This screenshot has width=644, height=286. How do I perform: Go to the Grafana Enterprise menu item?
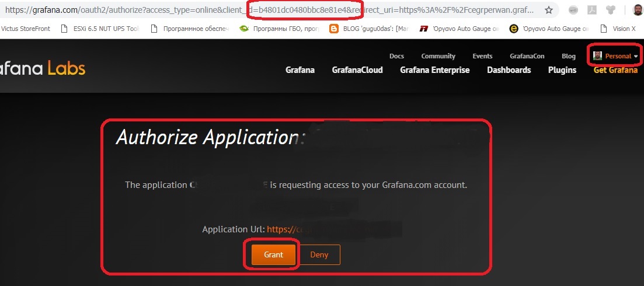click(434, 70)
